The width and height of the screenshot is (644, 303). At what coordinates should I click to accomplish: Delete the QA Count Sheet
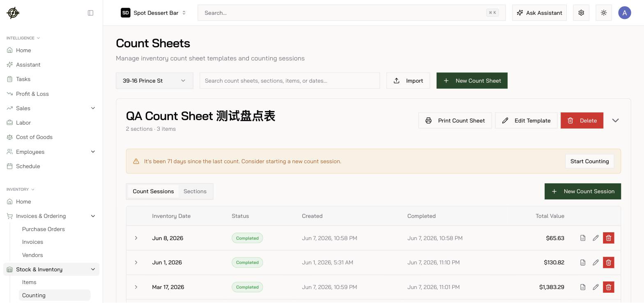point(582,120)
